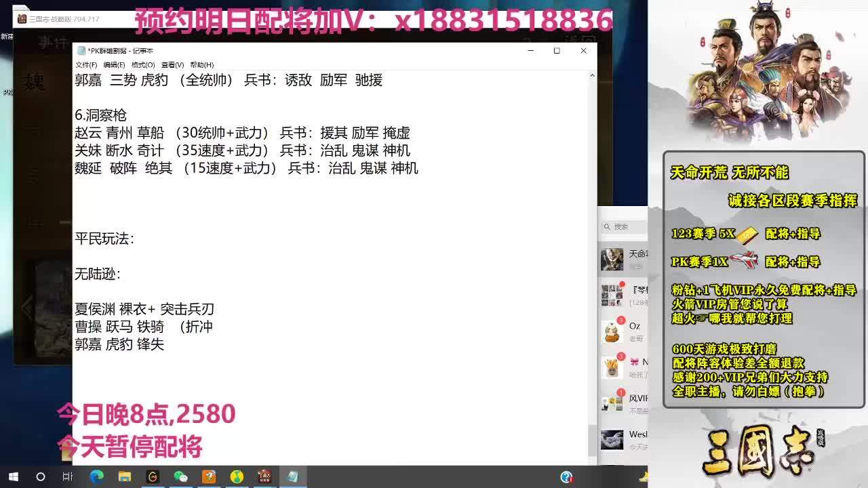Click the Notepad document icon in title bar
Image resolution: width=868 pixels, height=488 pixels.
point(81,51)
